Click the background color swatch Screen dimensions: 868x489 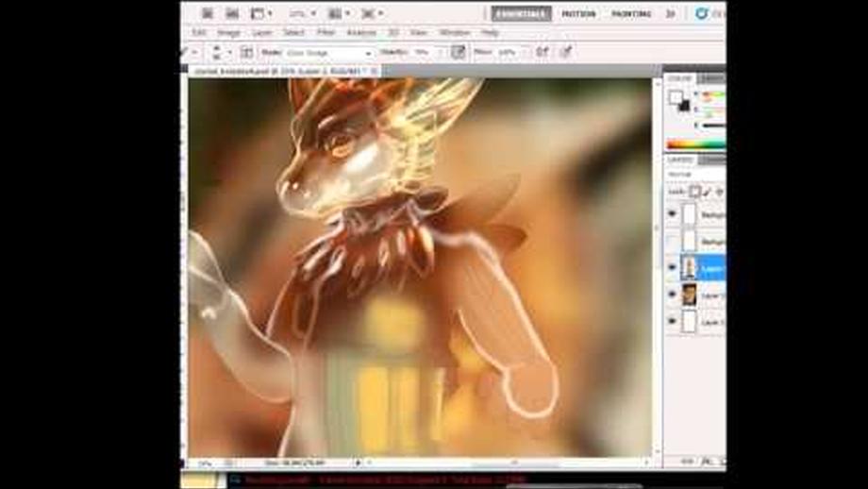(x=685, y=107)
